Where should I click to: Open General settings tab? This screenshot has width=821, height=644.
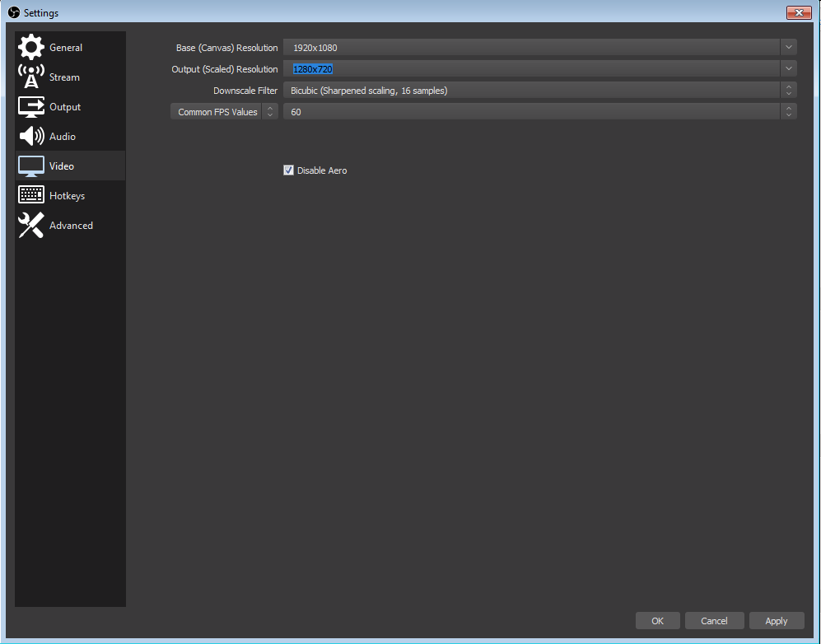pos(70,47)
